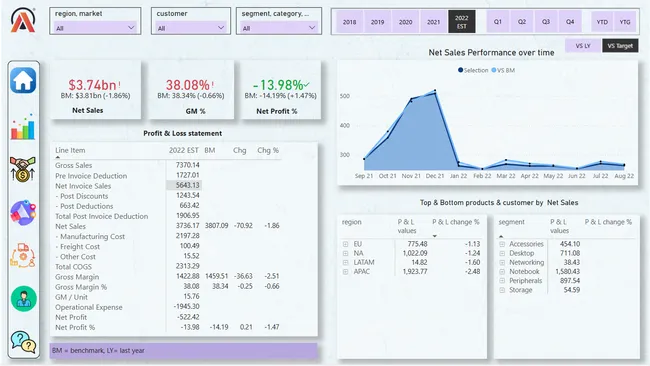Open the handshake sales view icon
Image resolution: width=650 pixels, height=366 pixels.
(x=23, y=169)
